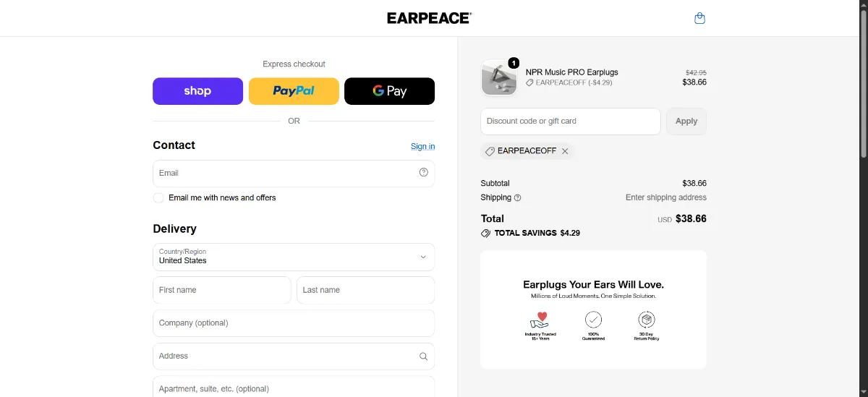Click the Address input field
The image size is (868, 397).
[x=294, y=357]
